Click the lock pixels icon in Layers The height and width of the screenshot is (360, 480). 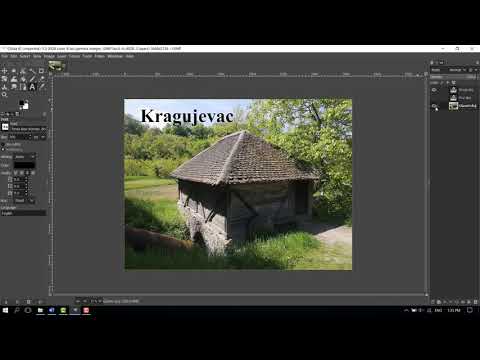click(442, 83)
